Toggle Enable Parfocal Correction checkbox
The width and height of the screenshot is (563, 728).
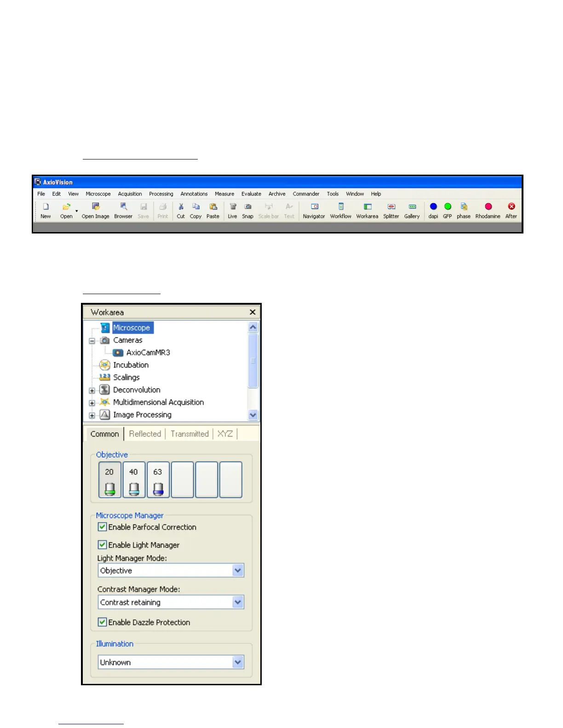pyautogui.click(x=102, y=527)
